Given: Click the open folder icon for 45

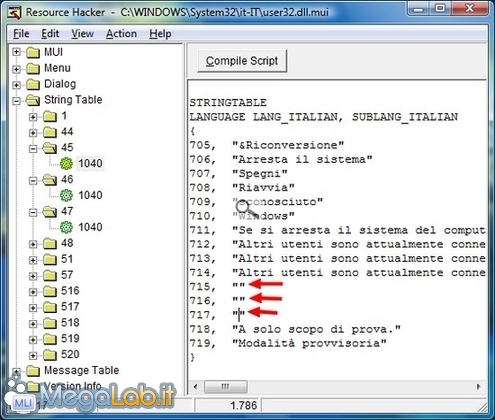Looking at the screenshot, I should (50, 148).
